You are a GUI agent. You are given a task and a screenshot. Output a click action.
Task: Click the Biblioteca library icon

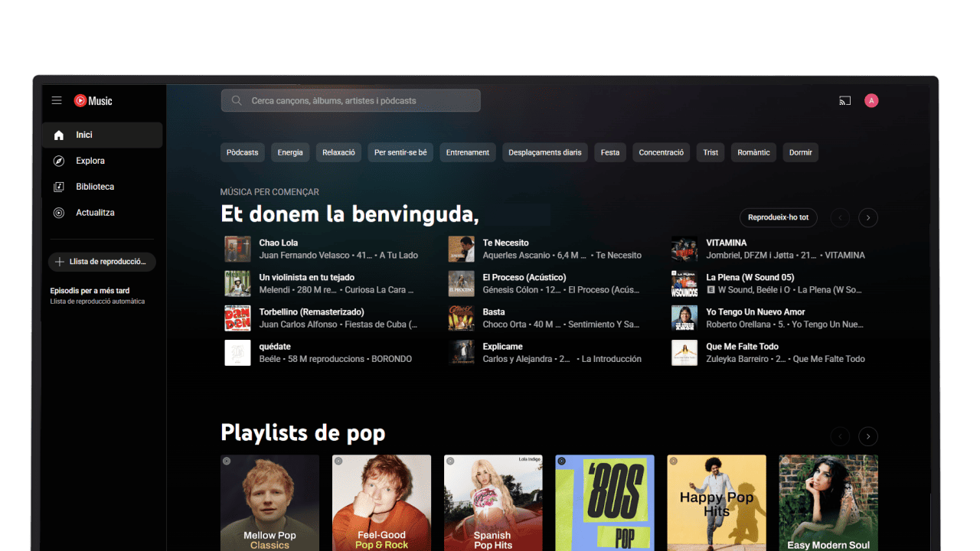[x=59, y=187]
